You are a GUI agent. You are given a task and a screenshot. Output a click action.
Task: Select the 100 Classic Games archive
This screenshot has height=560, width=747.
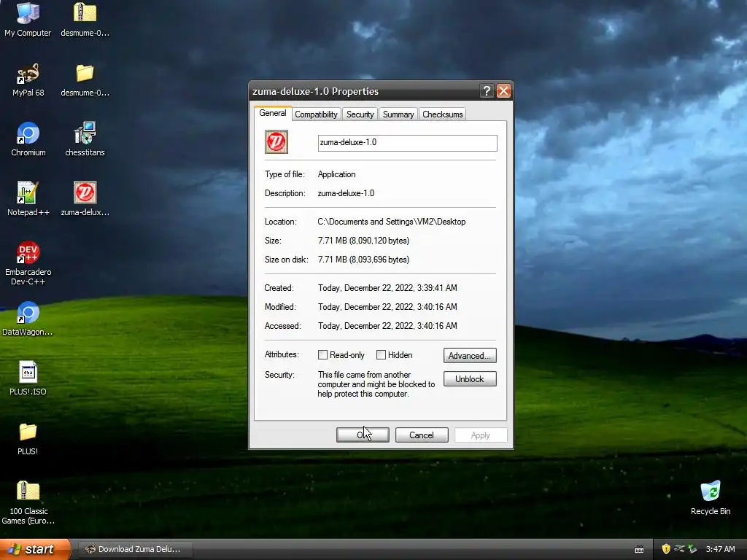pyautogui.click(x=28, y=503)
